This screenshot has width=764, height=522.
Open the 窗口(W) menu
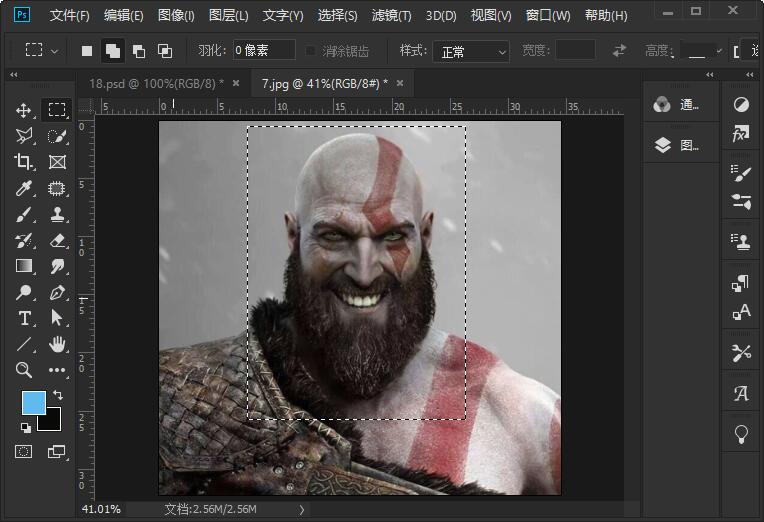548,16
